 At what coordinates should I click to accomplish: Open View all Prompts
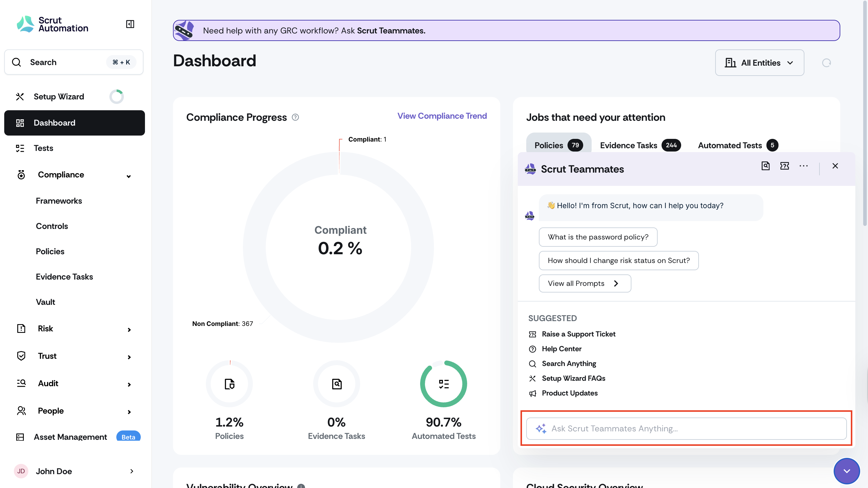click(x=585, y=283)
